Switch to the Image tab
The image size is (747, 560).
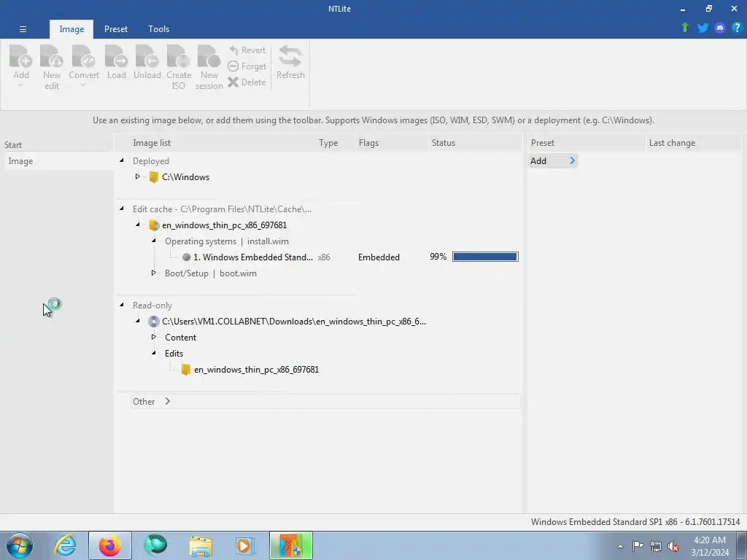[x=71, y=29]
